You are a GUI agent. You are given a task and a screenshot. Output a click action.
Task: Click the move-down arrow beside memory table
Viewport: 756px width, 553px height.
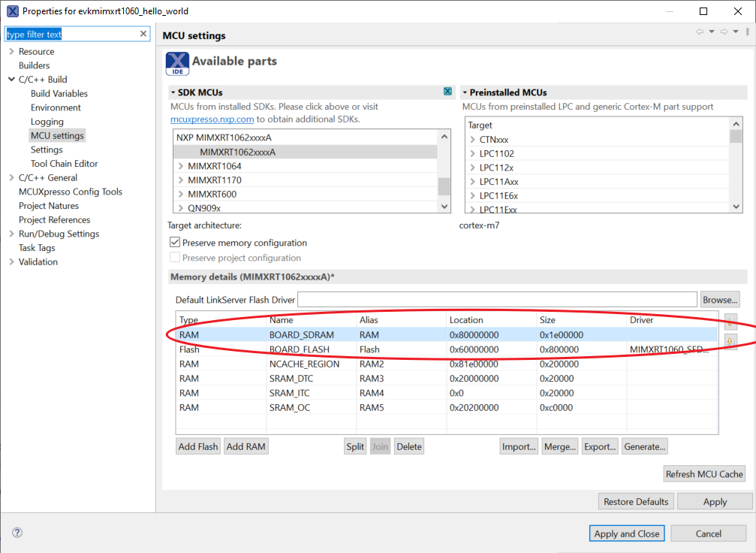tap(730, 342)
